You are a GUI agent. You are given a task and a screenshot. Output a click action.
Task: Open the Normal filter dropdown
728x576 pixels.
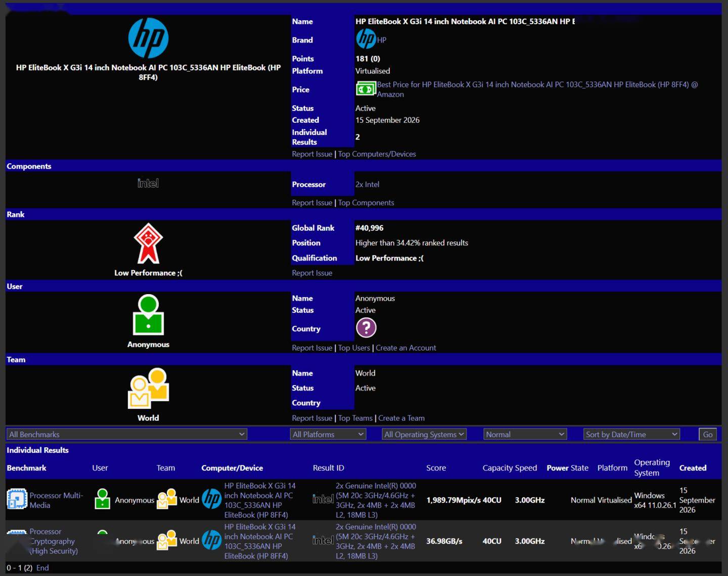tap(525, 434)
